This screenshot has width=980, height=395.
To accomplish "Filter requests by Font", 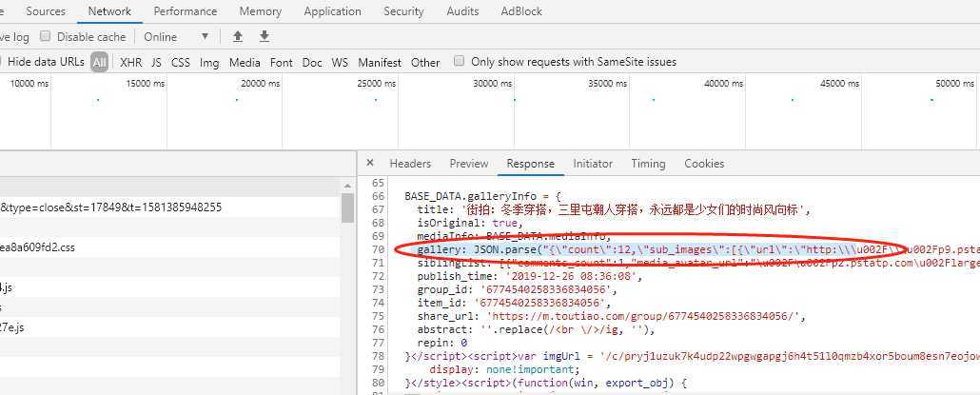I will [x=282, y=62].
